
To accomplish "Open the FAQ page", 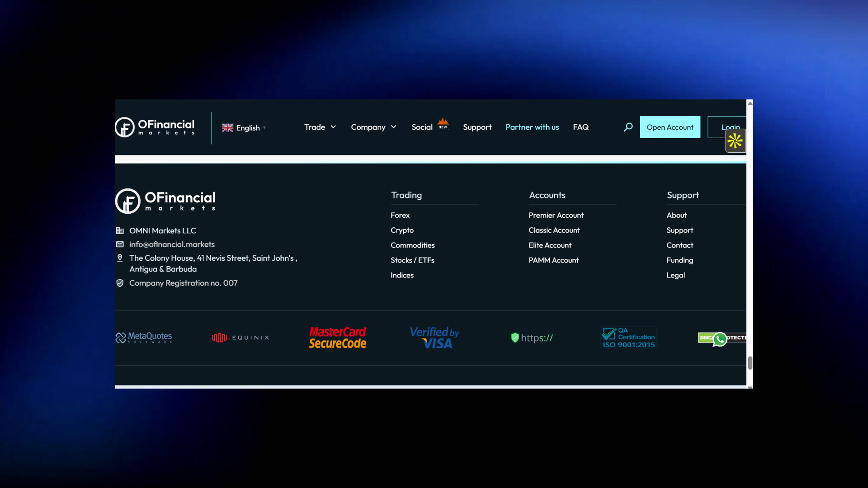I will click(x=580, y=127).
